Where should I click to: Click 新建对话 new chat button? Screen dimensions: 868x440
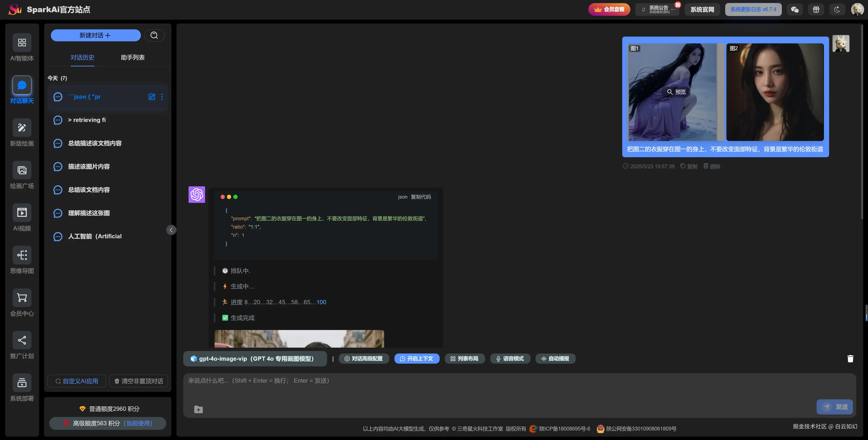(x=95, y=35)
